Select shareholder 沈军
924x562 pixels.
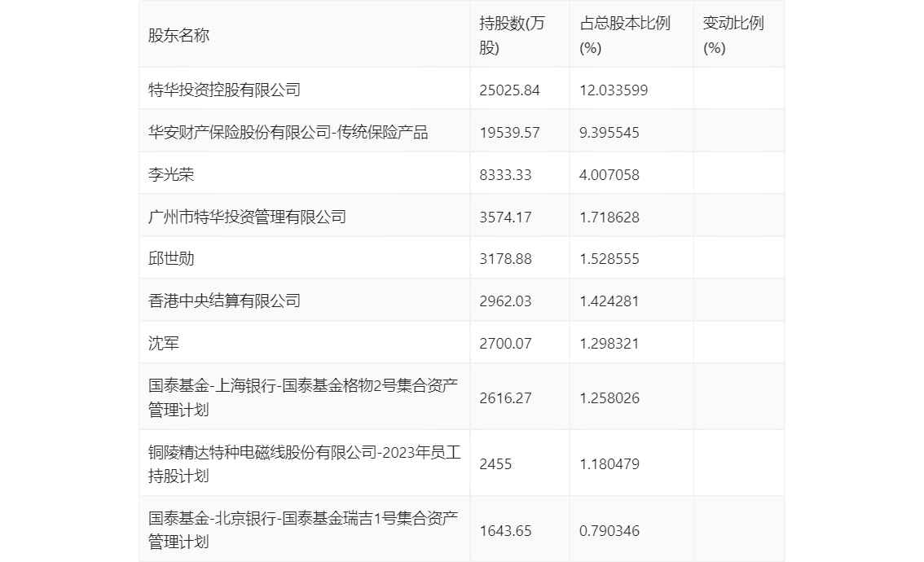point(163,343)
